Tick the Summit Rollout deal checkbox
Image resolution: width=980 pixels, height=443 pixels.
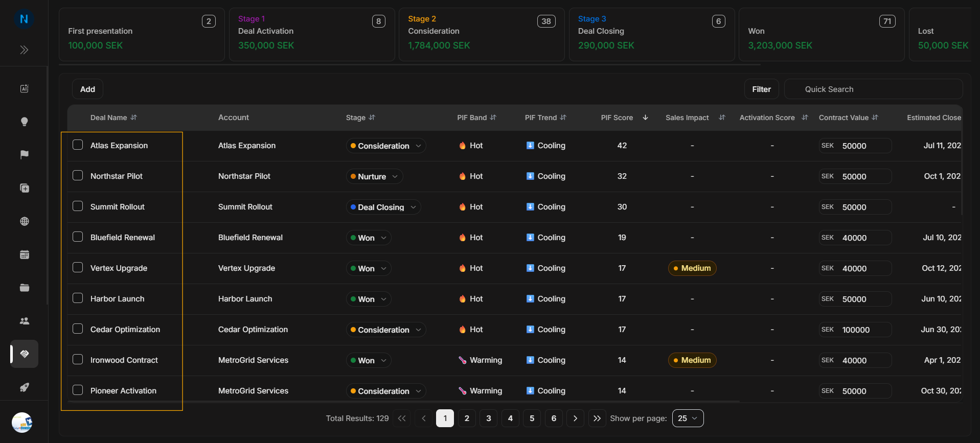pos(78,206)
